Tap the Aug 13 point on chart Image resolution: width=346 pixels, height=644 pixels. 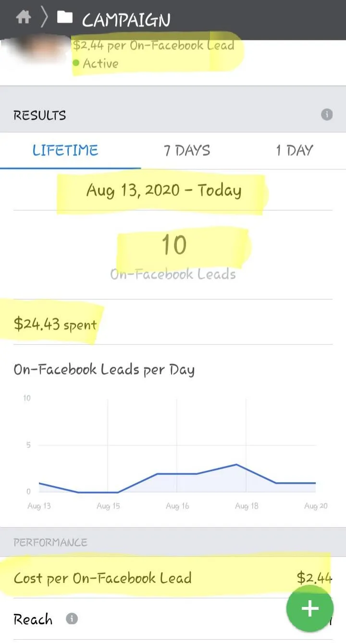coord(39,483)
